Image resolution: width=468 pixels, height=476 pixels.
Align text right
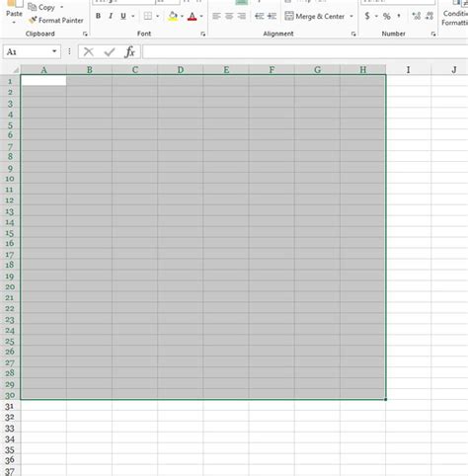(242, 16)
